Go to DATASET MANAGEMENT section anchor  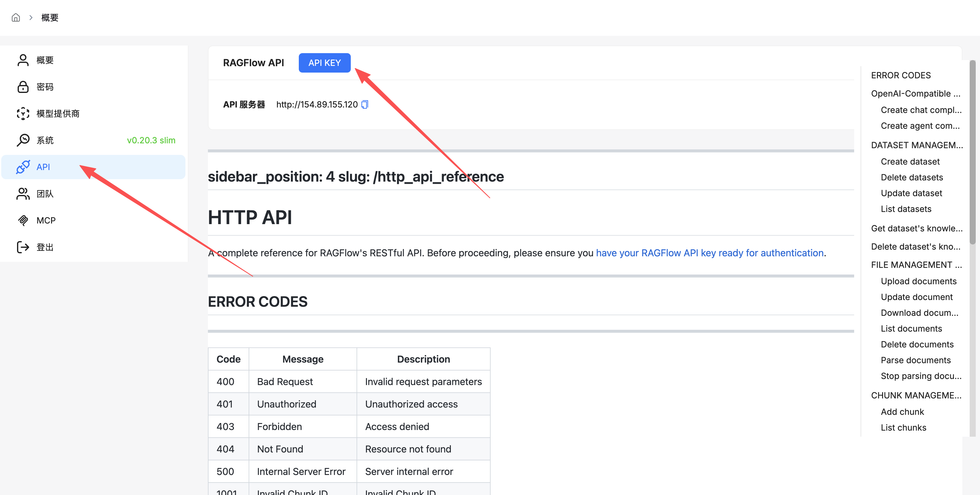[916, 145]
